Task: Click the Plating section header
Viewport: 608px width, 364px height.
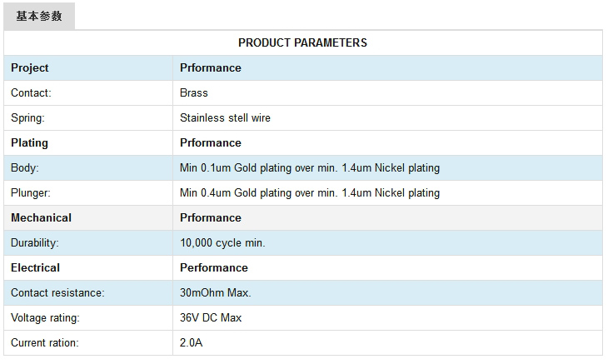Action: pyautogui.click(x=29, y=142)
